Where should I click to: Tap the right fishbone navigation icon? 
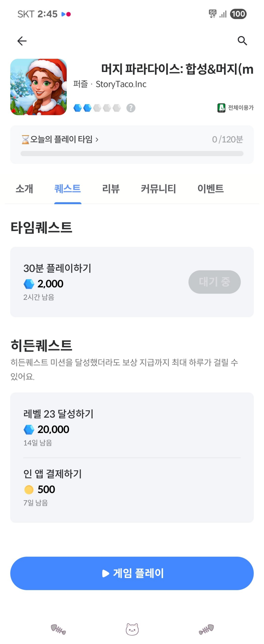coord(206,629)
